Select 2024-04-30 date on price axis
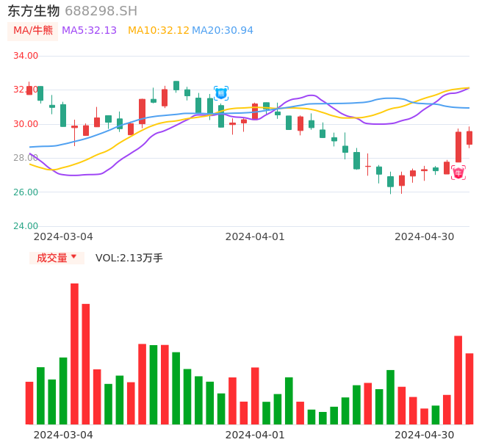 (x=424, y=236)
